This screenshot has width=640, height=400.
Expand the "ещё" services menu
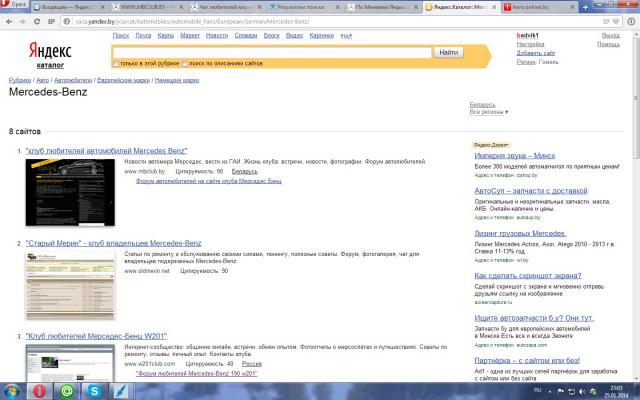click(x=346, y=36)
